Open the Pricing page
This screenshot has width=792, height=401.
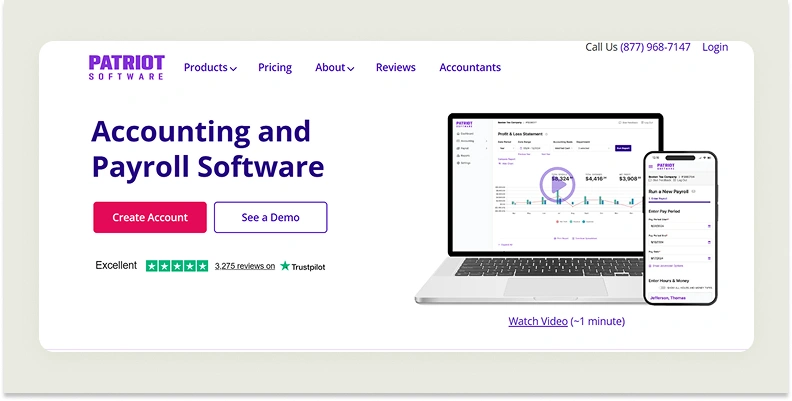point(275,67)
